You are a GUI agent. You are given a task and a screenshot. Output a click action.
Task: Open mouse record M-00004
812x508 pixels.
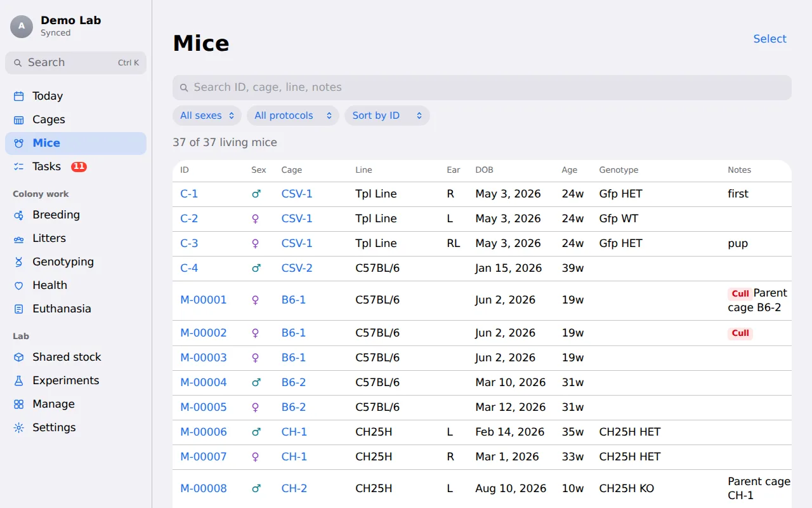click(x=204, y=382)
